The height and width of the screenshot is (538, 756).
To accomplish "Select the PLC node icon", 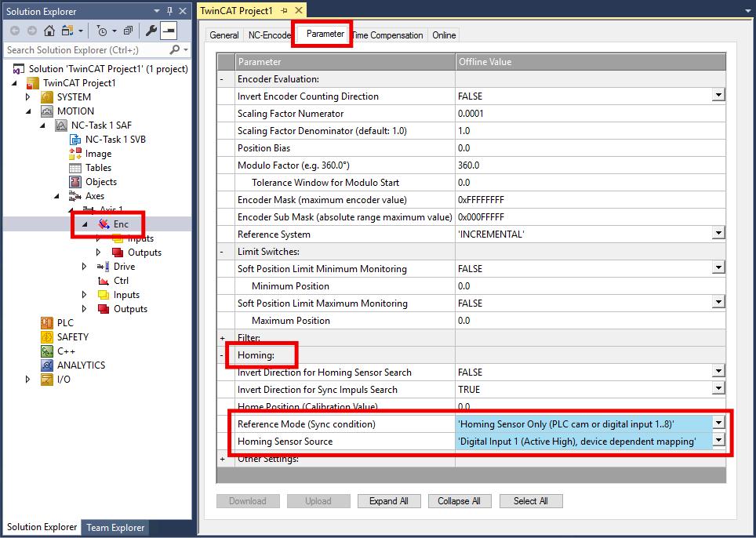I will (47, 323).
